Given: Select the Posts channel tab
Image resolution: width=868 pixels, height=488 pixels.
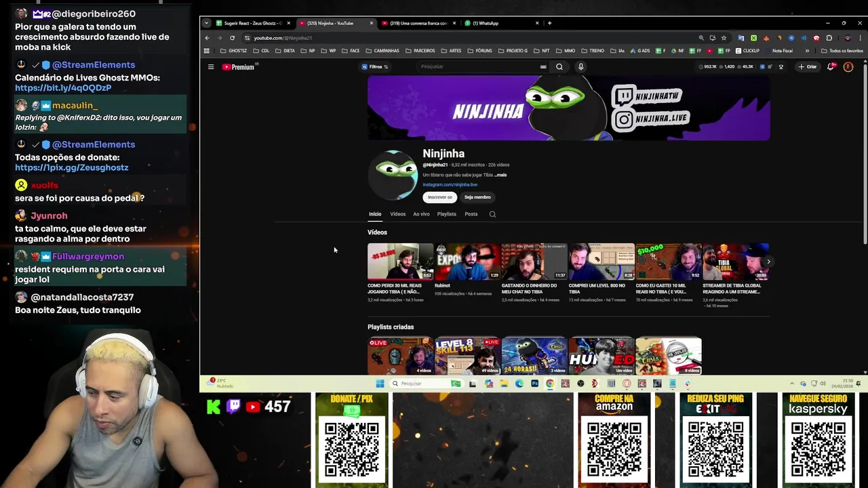Looking at the screenshot, I should [471, 214].
